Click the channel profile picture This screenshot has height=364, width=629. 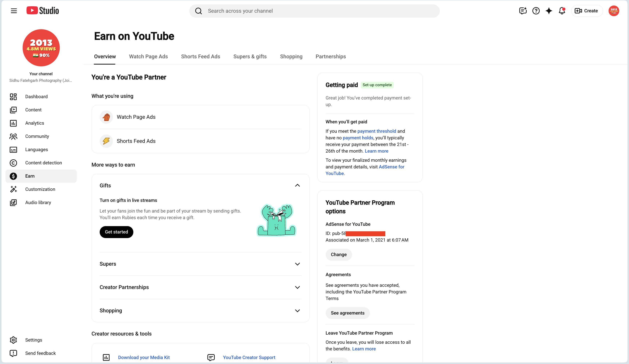[x=41, y=48]
